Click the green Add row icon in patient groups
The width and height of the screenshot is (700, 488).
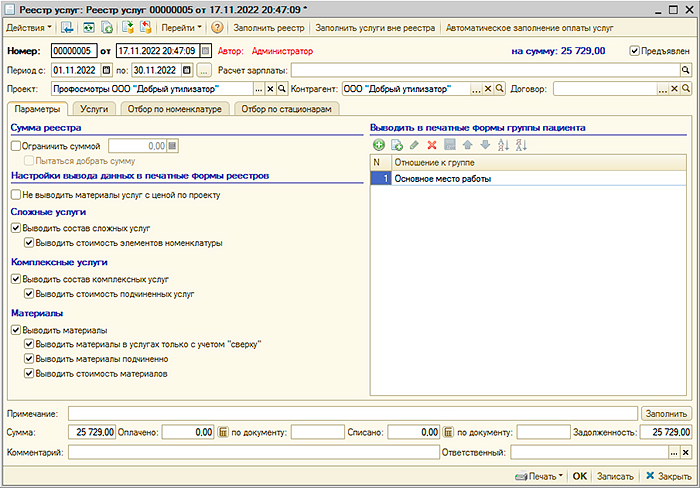click(x=378, y=145)
